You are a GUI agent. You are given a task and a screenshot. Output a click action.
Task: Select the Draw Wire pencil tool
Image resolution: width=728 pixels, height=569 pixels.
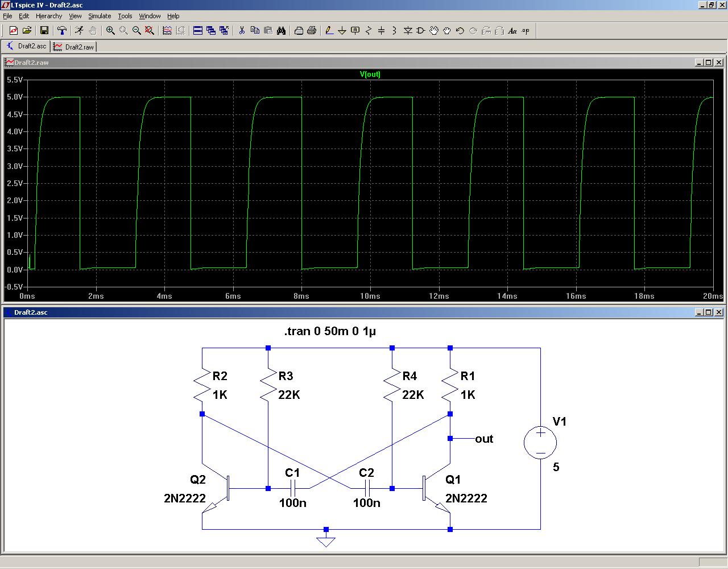[329, 31]
